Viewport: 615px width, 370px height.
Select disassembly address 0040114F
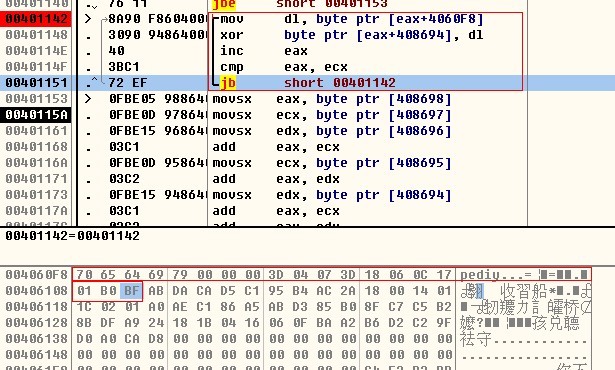pos(36,67)
